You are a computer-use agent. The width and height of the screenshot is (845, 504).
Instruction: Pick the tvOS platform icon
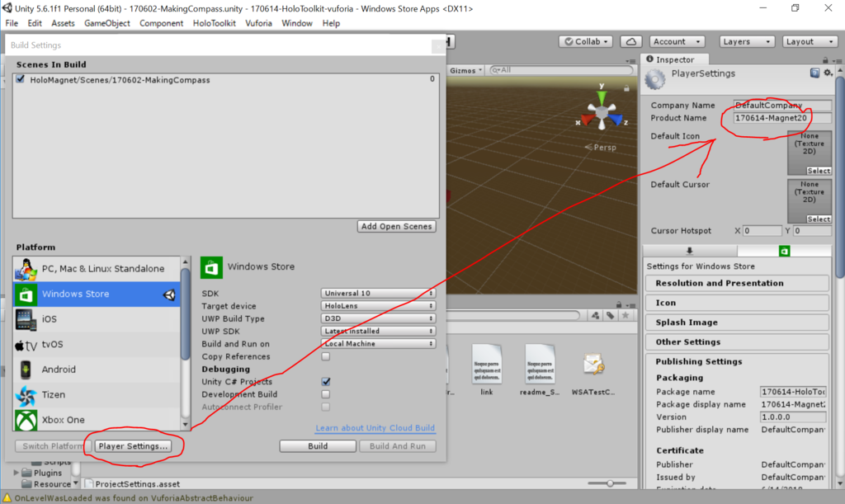[26, 345]
